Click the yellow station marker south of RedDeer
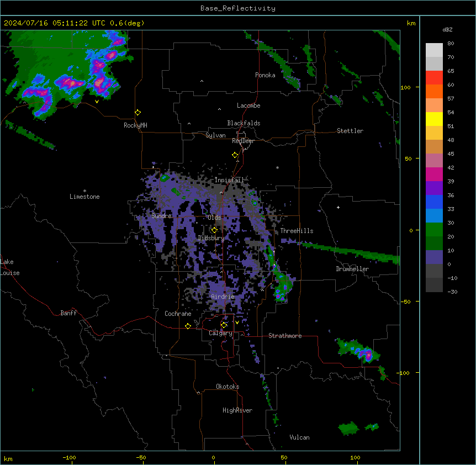This screenshot has height=465, width=476. pos(235,155)
